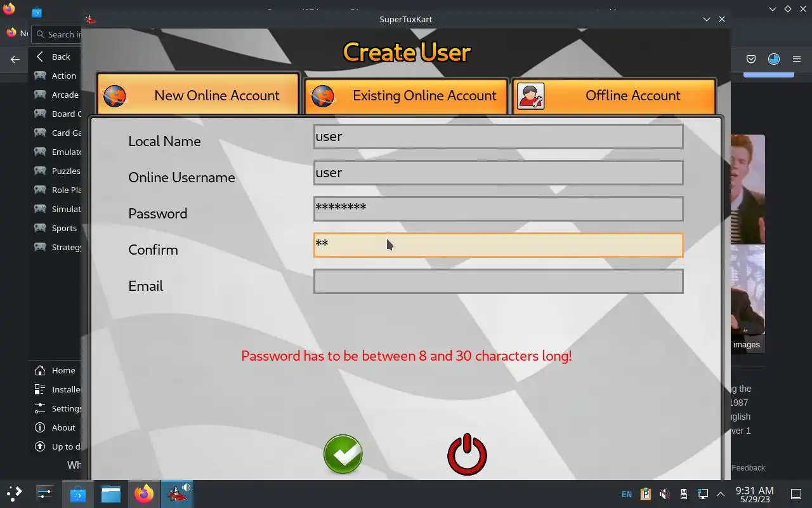
Task: Click Rick Astley image thumbnail in Firefox
Action: tap(748, 189)
